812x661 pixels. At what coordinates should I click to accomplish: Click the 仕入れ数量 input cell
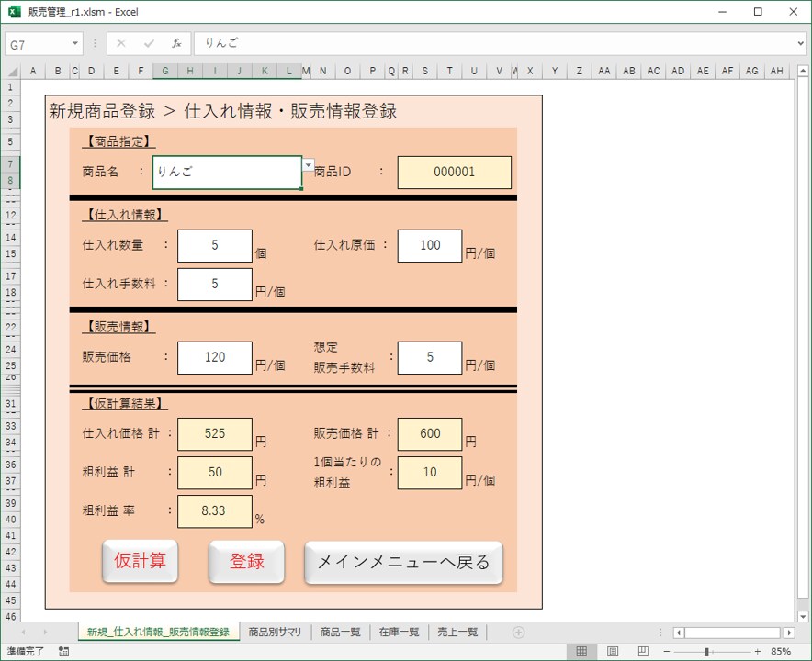click(215, 245)
